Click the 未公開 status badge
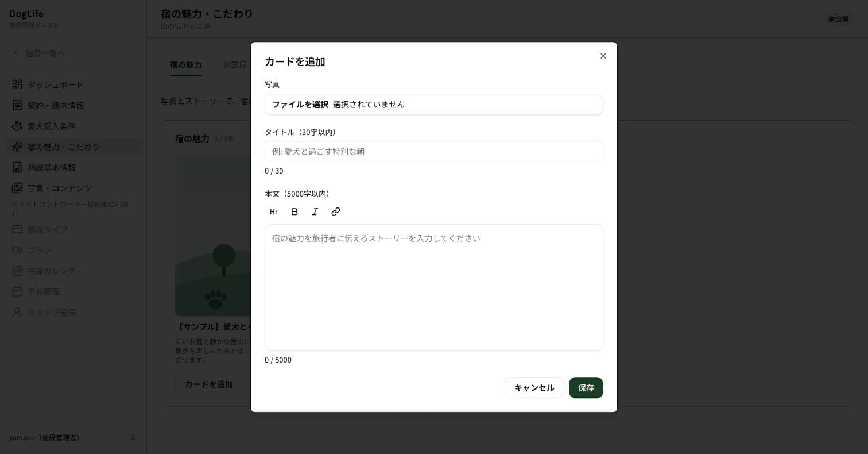 pyautogui.click(x=838, y=19)
